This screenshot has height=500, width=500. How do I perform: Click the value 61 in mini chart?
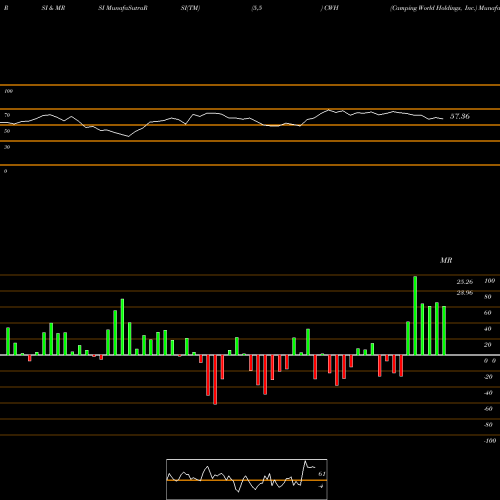click(322, 474)
